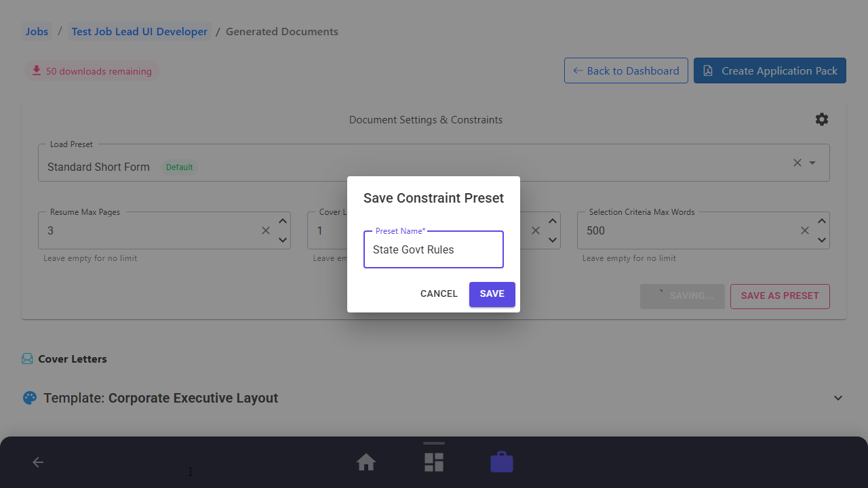Click Save As Preset button

780,296
